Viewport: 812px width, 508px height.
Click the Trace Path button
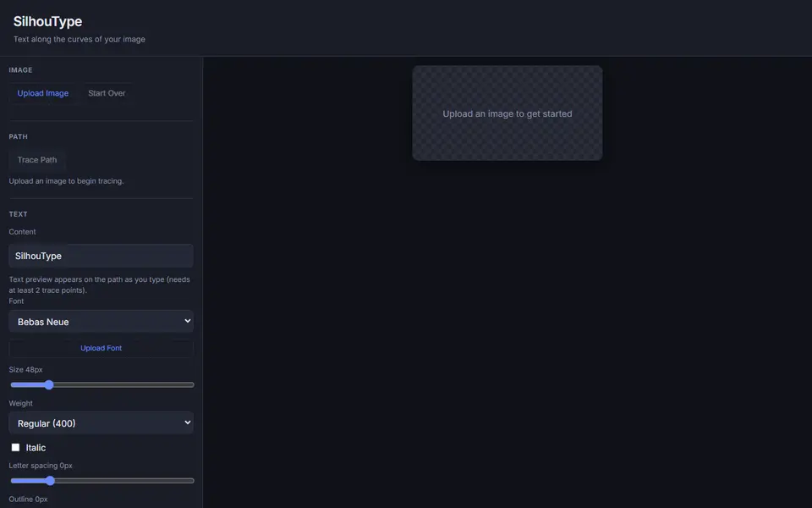pyautogui.click(x=36, y=160)
